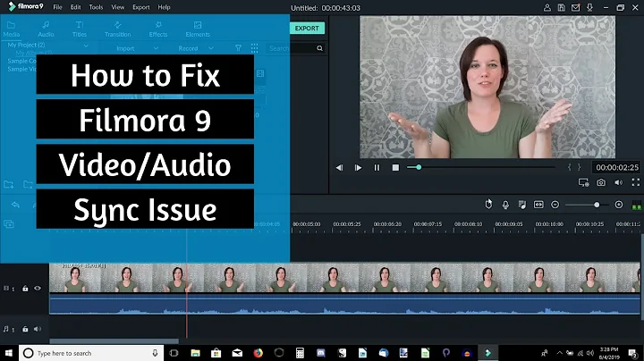Stop the preview playback
Screen dimensions: 644x361
395,167
